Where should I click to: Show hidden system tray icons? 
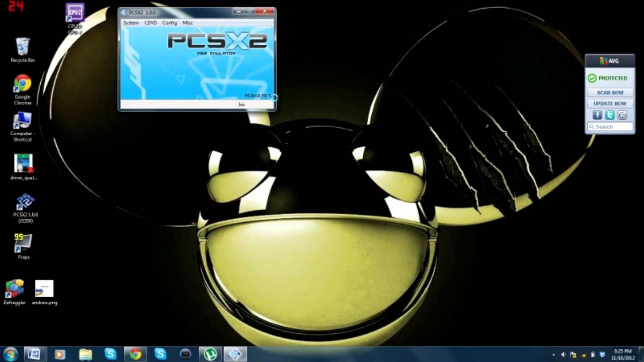[x=554, y=354]
